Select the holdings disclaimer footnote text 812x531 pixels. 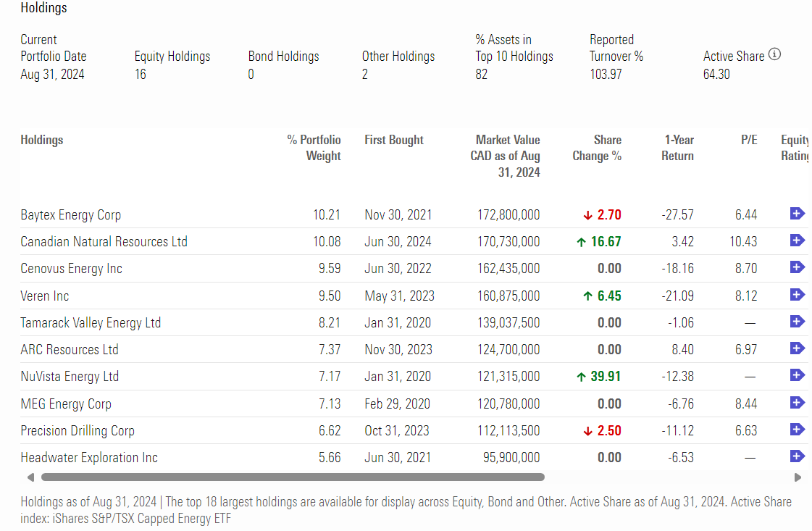click(x=406, y=510)
